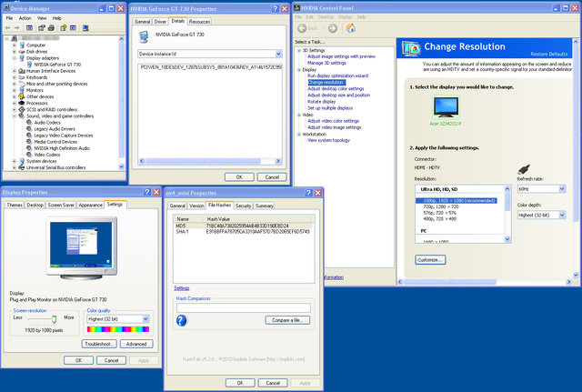Viewport: 582px width, 392px height.
Task: Click Adjust desktop color settings link
Action: 336,89
